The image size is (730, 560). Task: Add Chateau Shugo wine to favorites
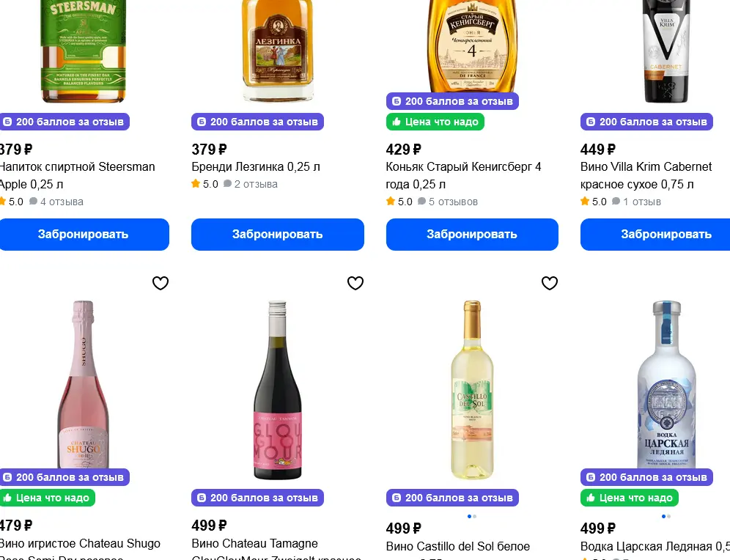coord(161,283)
